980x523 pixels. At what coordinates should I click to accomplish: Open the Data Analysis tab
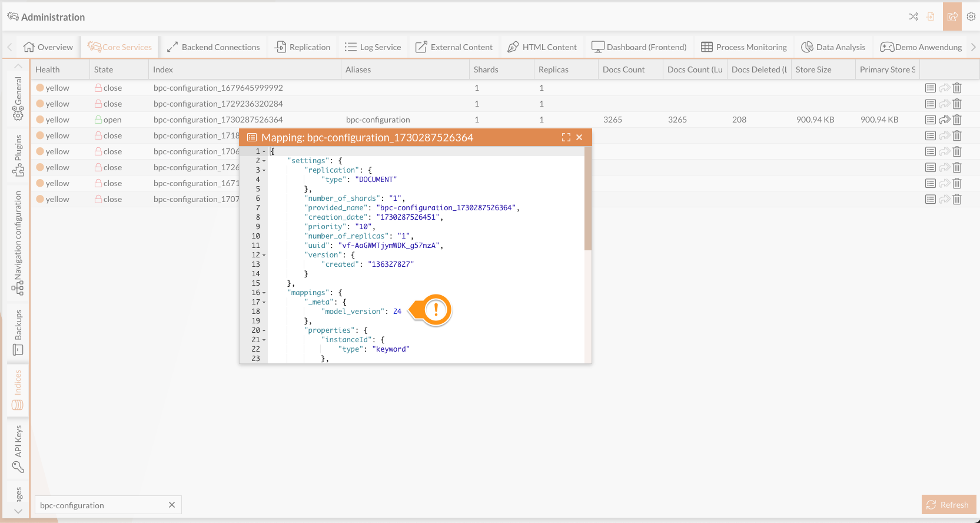(x=833, y=47)
